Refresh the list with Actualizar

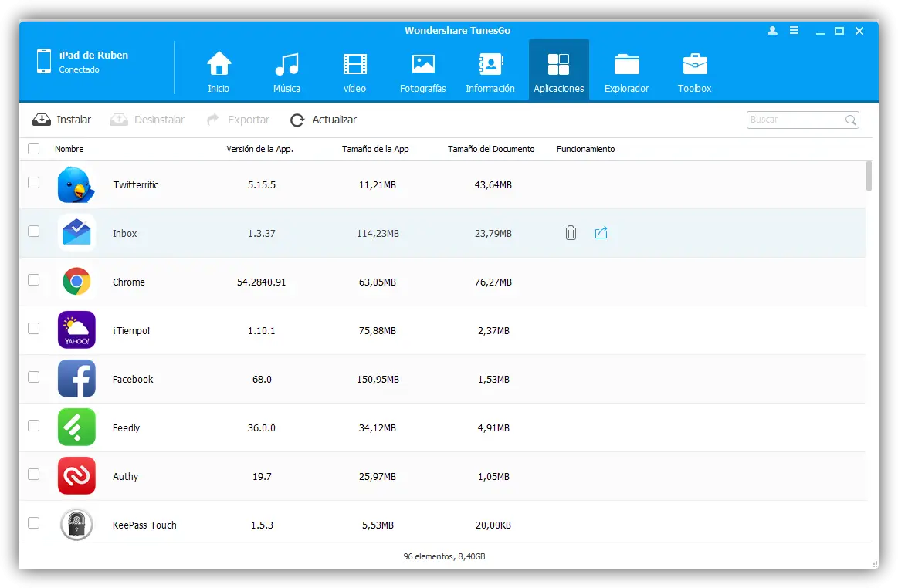coord(324,120)
